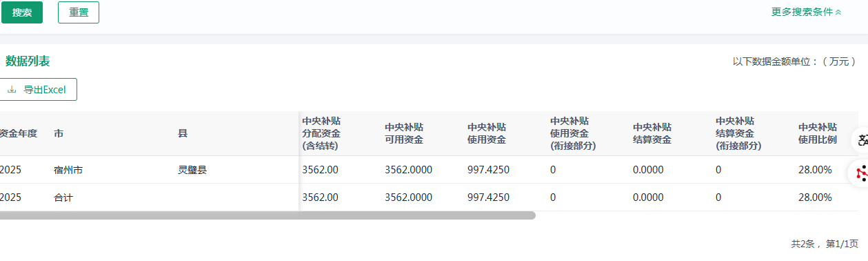Select the 合计 row cell
The width and height of the screenshot is (868, 261).
click(x=63, y=197)
